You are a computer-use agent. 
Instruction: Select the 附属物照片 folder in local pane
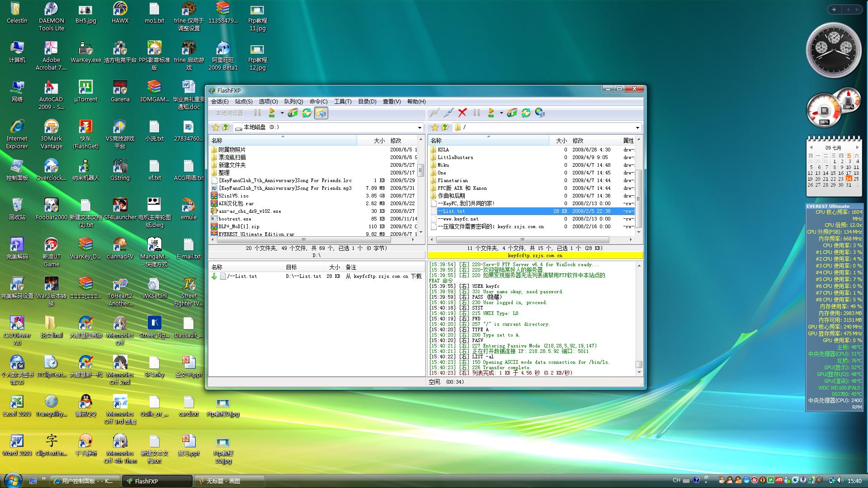[x=232, y=150]
